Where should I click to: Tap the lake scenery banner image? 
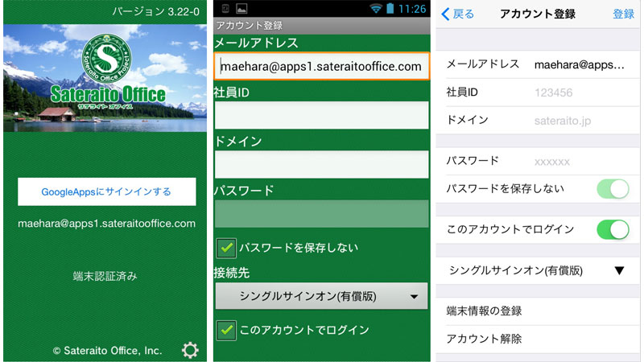coord(105,78)
